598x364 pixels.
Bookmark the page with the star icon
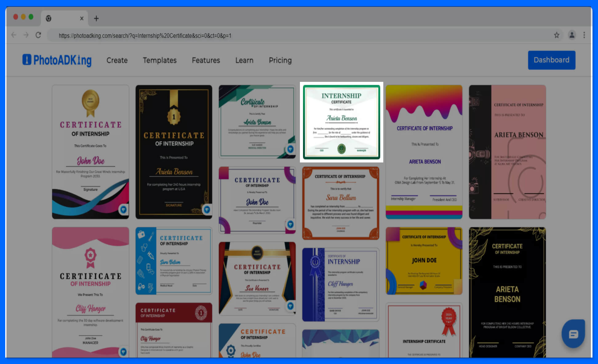tap(557, 35)
